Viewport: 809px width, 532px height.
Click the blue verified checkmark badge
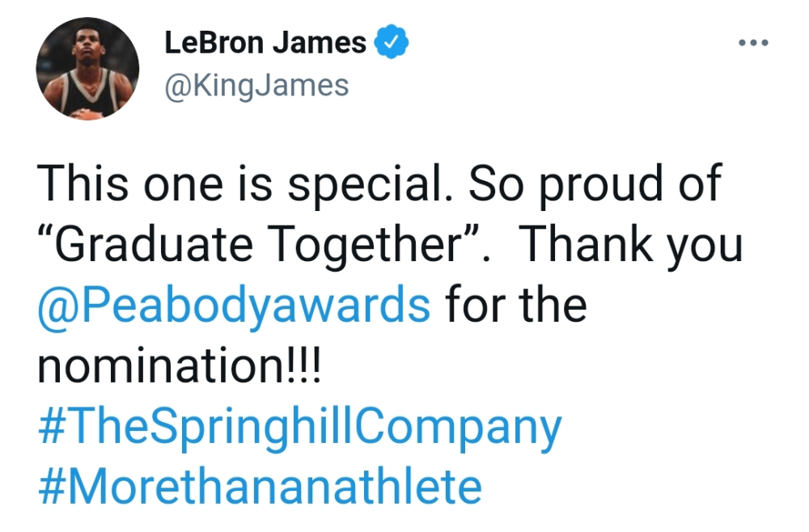[391, 41]
